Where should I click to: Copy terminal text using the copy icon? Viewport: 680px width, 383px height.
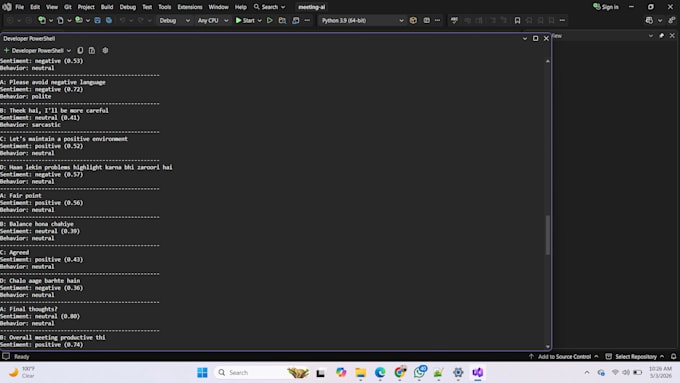point(80,50)
